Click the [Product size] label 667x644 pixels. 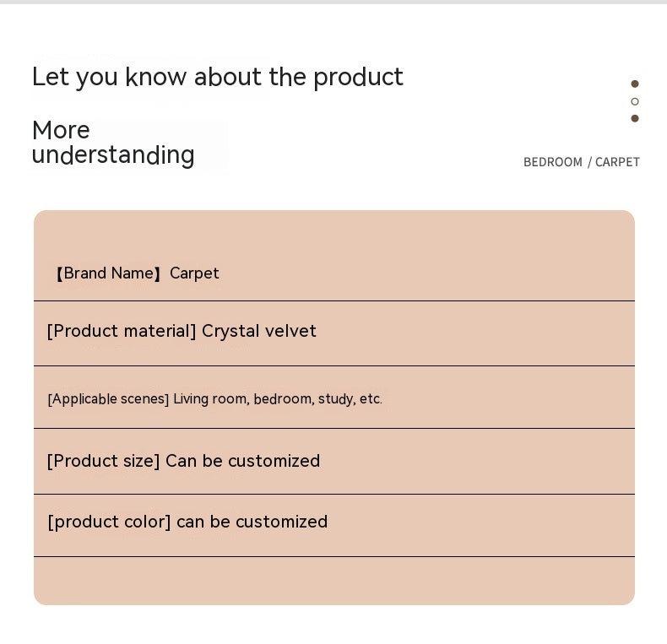tap(103, 461)
